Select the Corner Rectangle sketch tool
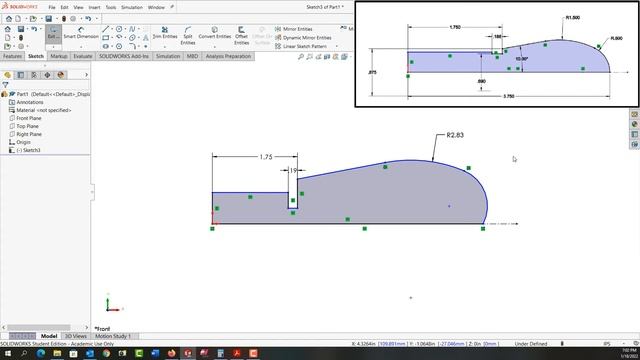The image size is (640, 360). (106, 38)
